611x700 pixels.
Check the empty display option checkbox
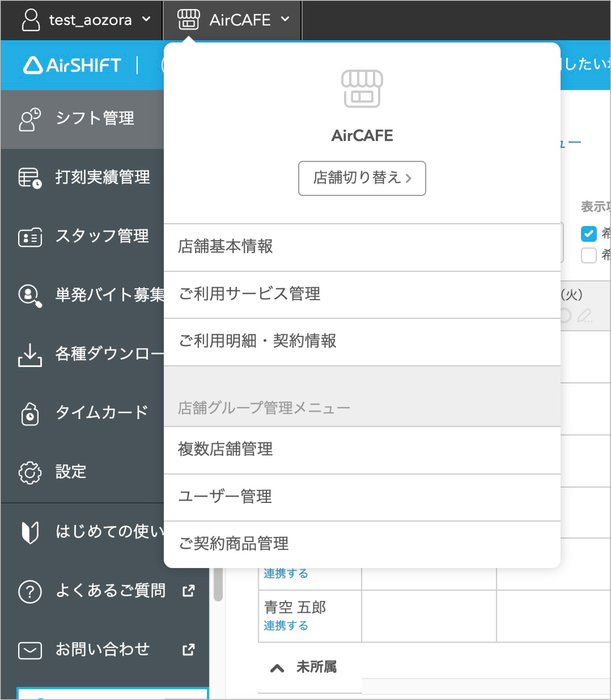click(x=589, y=255)
